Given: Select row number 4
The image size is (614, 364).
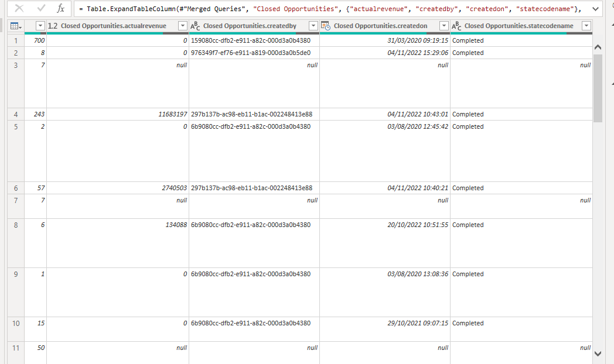Looking at the screenshot, I should pos(16,115).
